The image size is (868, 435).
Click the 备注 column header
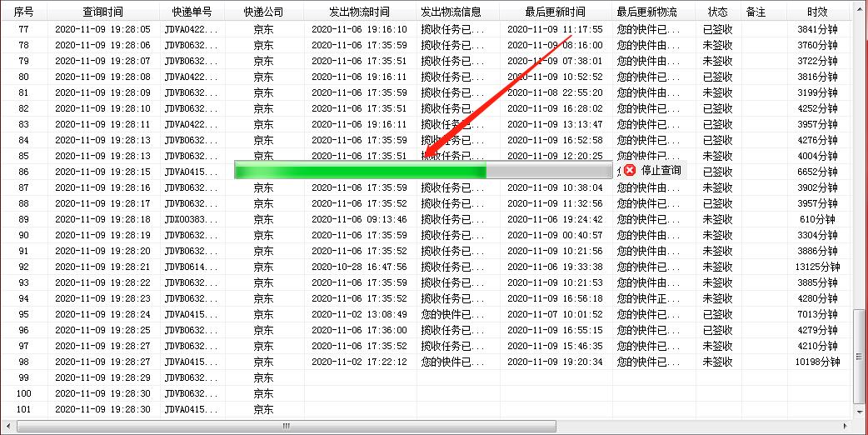click(x=756, y=12)
